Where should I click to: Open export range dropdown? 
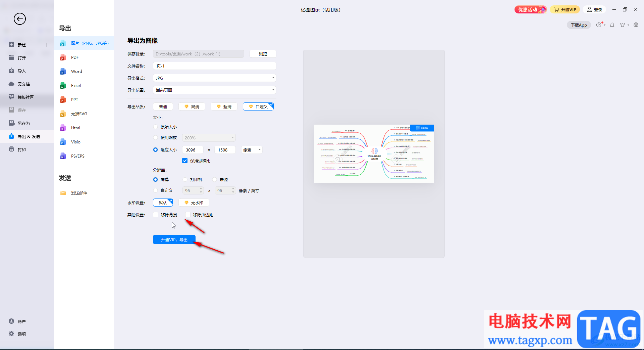[215, 90]
